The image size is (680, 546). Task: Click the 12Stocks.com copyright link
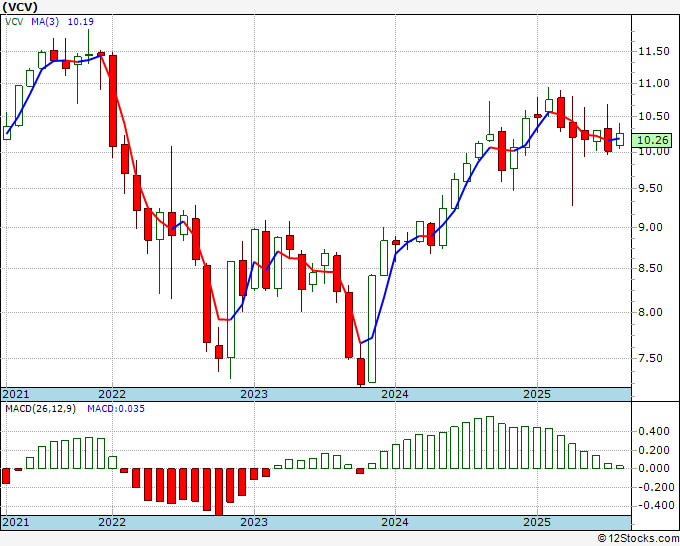click(638, 539)
